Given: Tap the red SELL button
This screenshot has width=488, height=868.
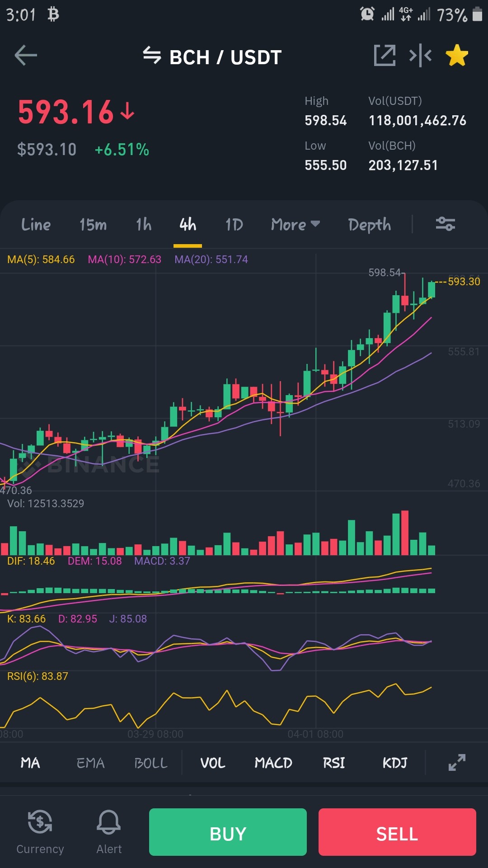Looking at the screenshot, I should click(397, 832).
